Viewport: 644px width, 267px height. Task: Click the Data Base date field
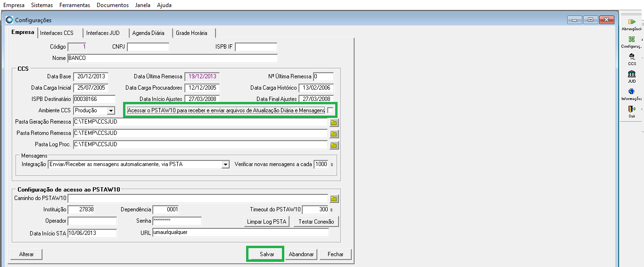coord(91,76)
